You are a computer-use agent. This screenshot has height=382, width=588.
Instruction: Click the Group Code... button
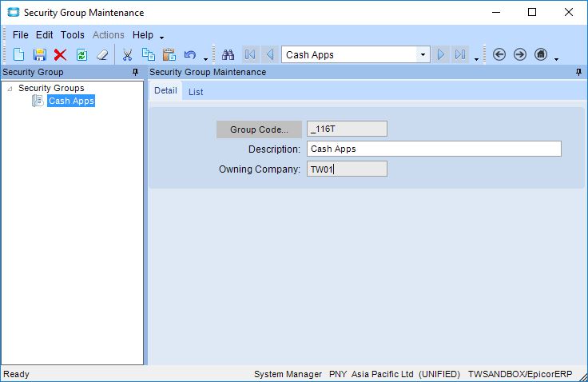point(259,129)
